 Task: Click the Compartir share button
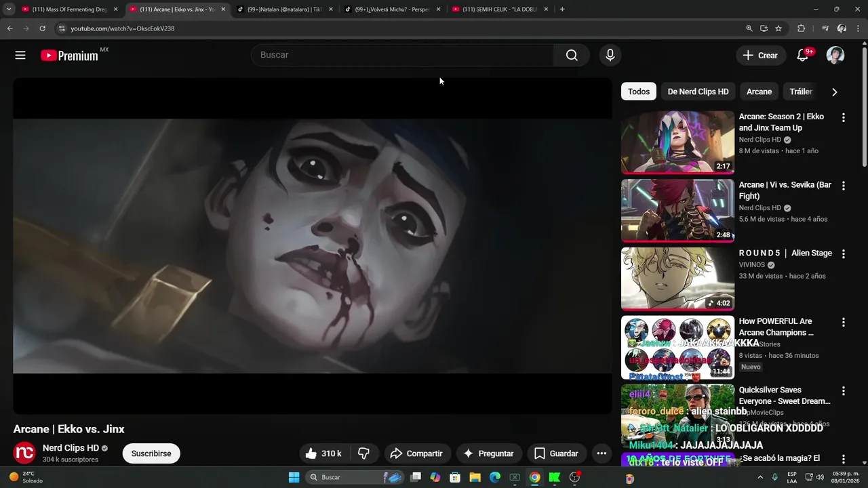[x=417, y=453]
